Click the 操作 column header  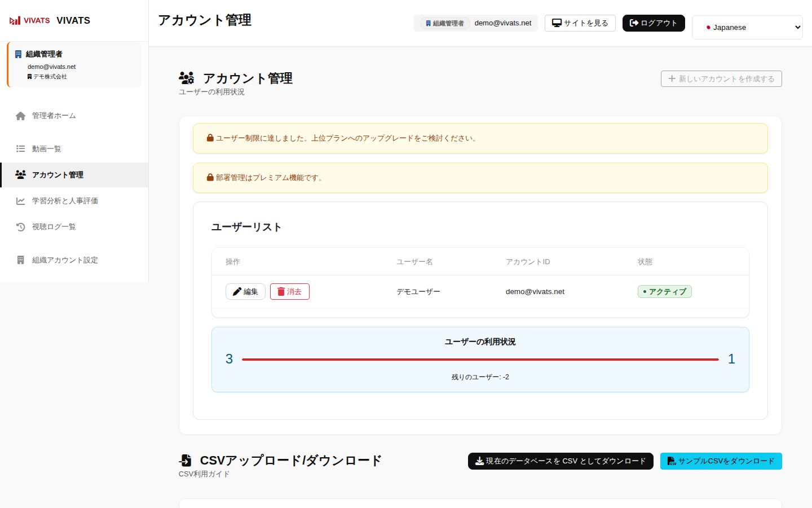coord(233,262)
